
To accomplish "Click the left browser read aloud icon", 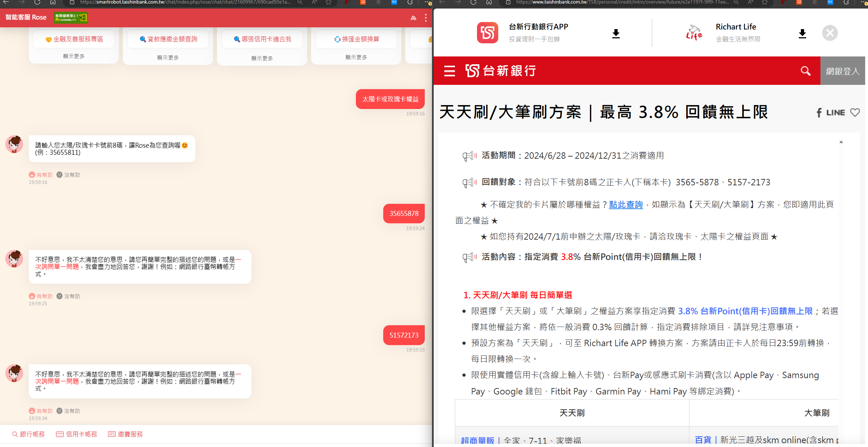I will tap(314, 2).
